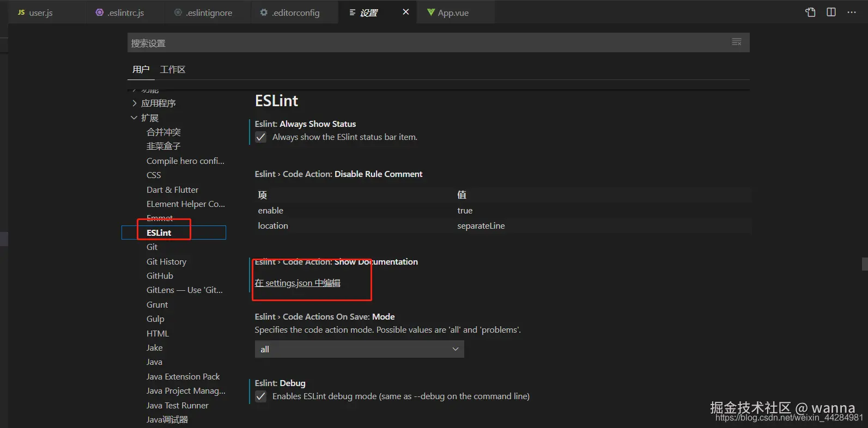Open the user.js editor tab
The image size is (868, 428).
coord(35,13)
